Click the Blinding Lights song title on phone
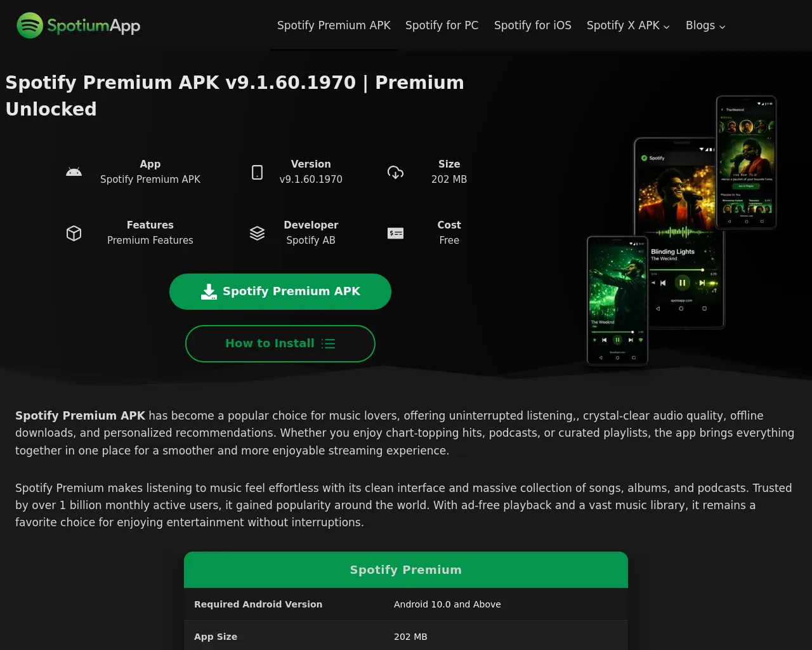Screen dimensions: 812x650 [672, 252]
